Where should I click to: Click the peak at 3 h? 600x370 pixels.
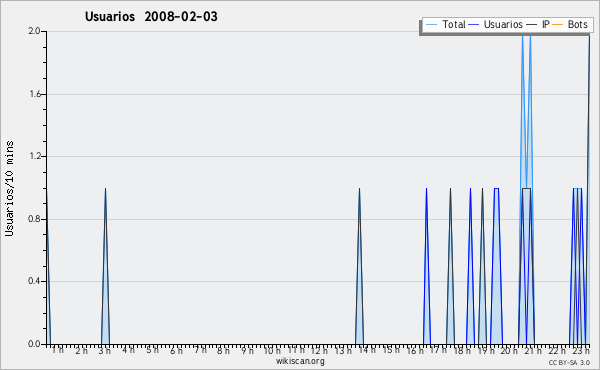point(105,266)
